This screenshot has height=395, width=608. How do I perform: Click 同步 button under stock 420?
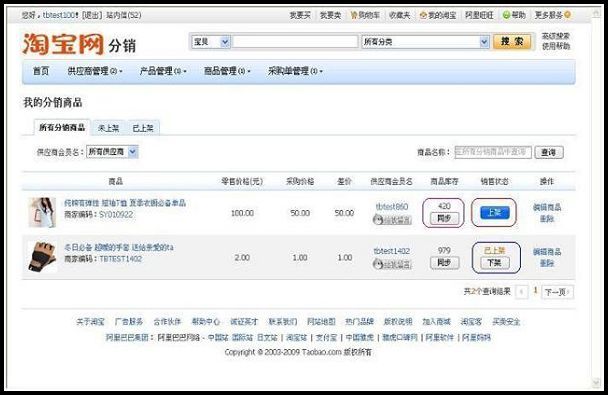coord(444,218)
